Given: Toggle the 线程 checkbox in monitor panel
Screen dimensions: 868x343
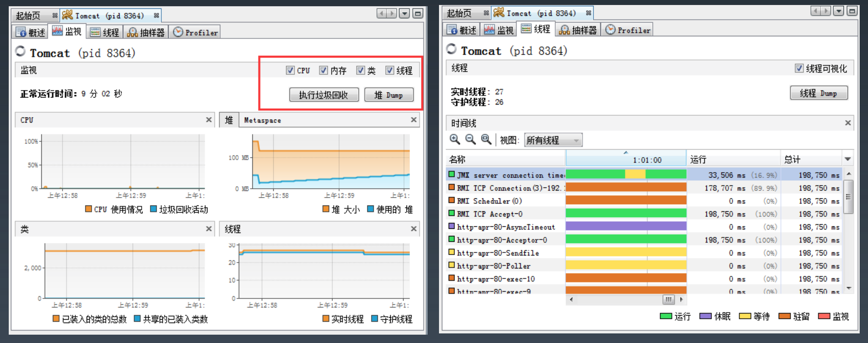Looking at the screenshot, I should click(x=389, y=70).
